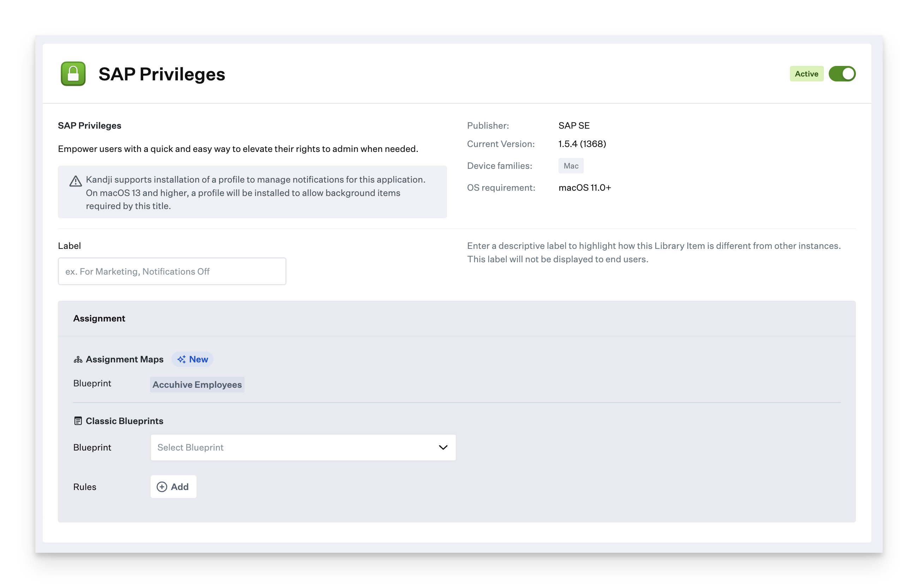Click the SAP Privileges page title
Viewport: 918px width, 588px height.
click(162, 74)
